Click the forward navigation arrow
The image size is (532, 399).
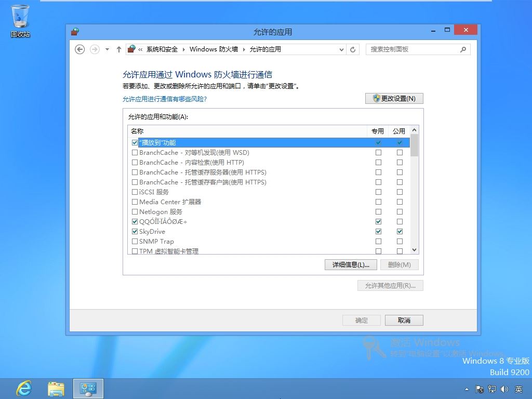95,49
